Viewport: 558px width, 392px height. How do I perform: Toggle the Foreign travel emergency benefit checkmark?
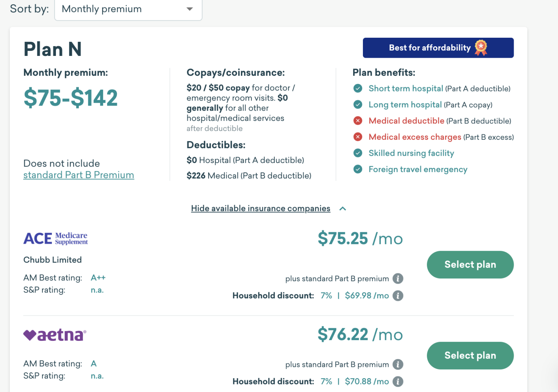358,169
